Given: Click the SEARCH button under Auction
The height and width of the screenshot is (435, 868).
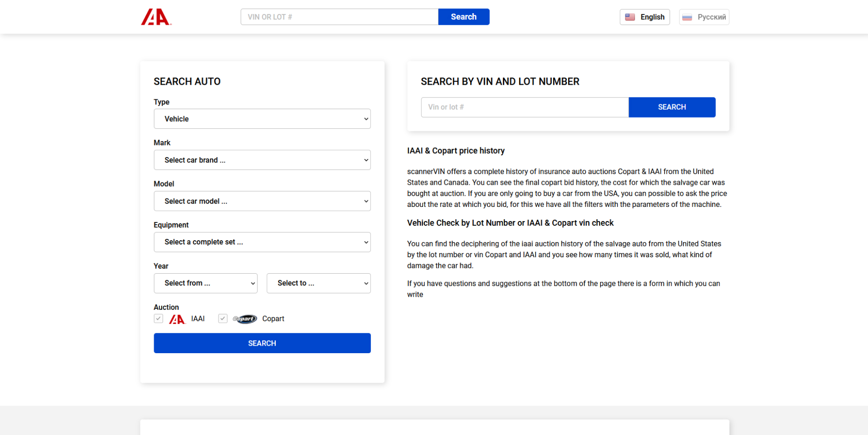Looking at the screenshot, I should tap(262, 343).
